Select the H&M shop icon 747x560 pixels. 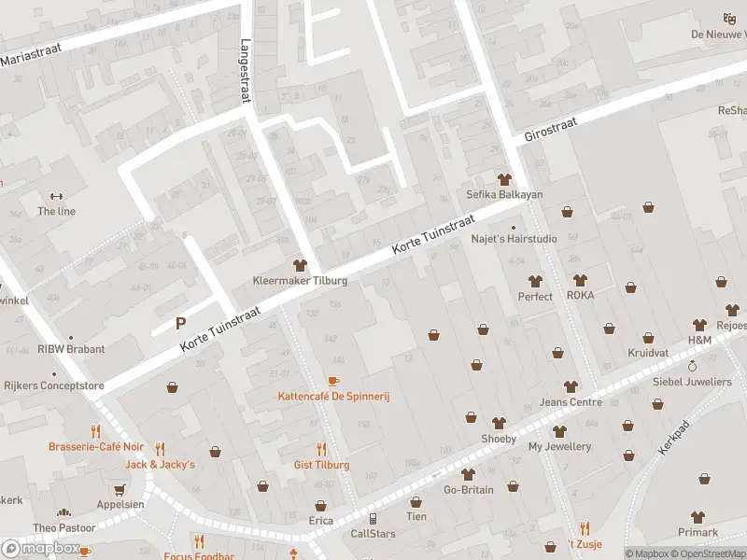click(x=699, y=325)
